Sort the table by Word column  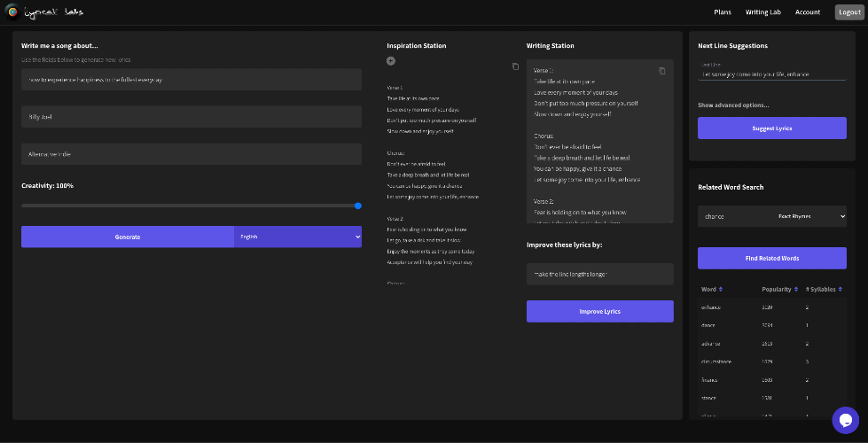[711, 289]
